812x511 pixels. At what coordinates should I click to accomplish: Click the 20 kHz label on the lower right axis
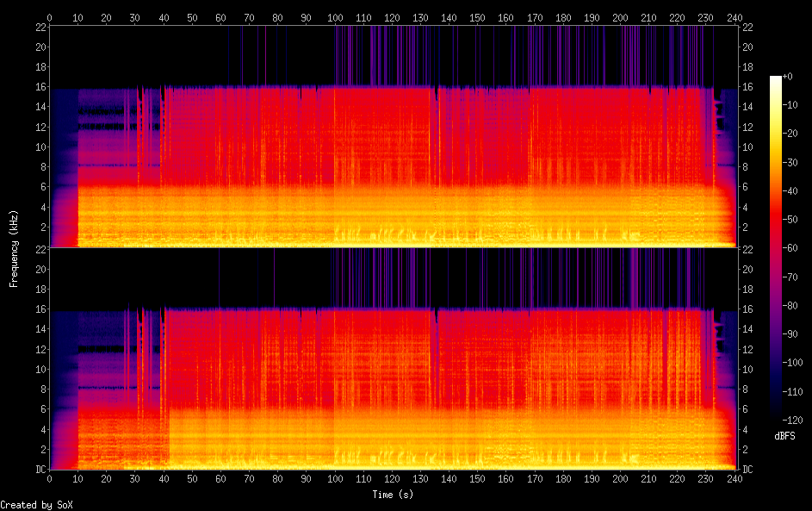[x=746, y=269]
